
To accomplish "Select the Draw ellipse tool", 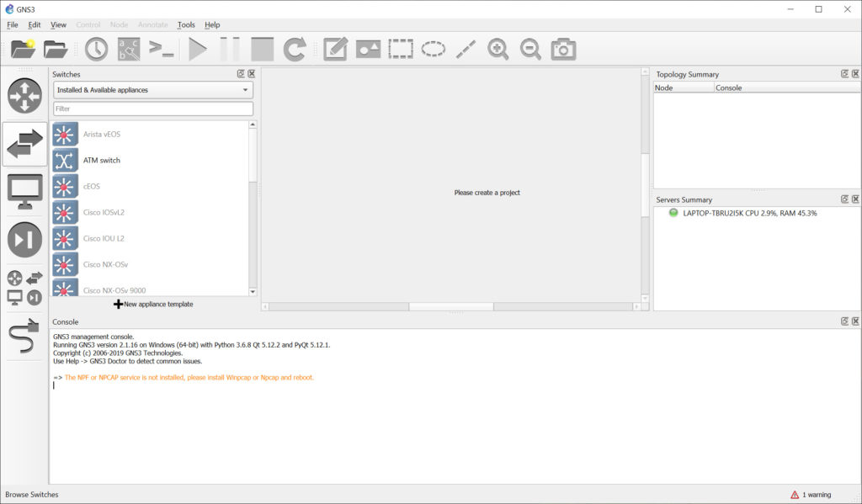I will pyautogui.click(x=434, y=50).
